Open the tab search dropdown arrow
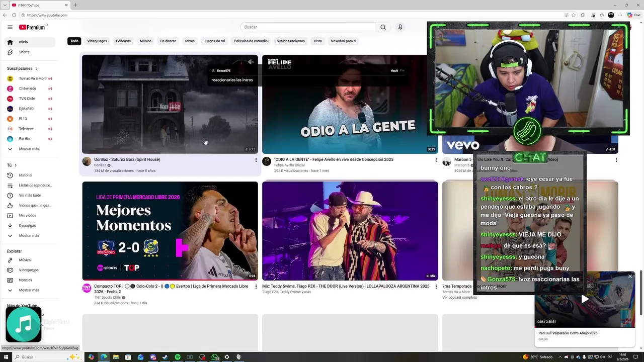 tap(5, 5)
